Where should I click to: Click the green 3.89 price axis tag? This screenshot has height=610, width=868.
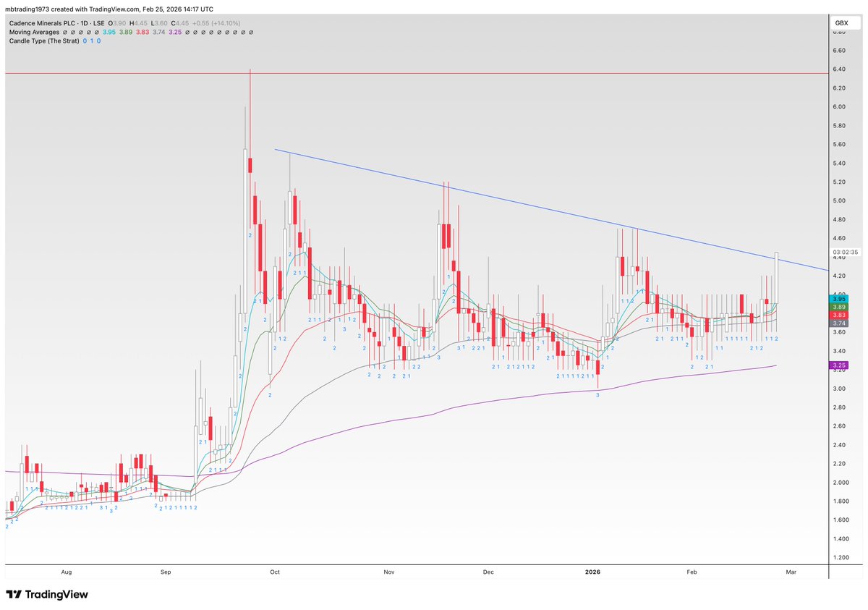[x=839, y=307]
